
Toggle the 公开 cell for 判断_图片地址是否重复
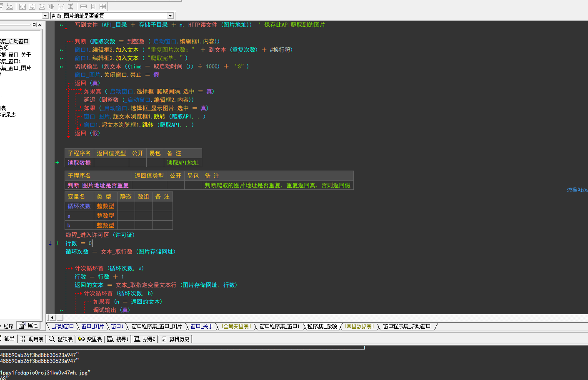pos(175,185)
